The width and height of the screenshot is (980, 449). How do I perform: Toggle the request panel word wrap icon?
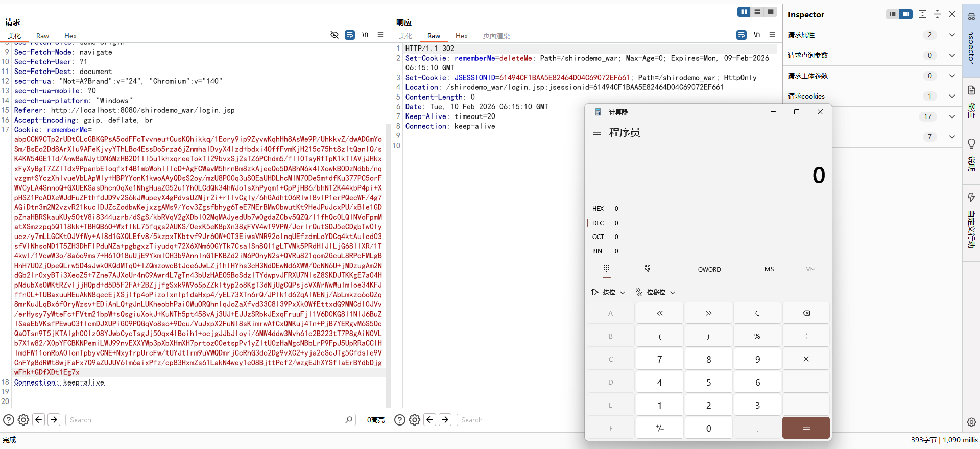click(350, 35)
